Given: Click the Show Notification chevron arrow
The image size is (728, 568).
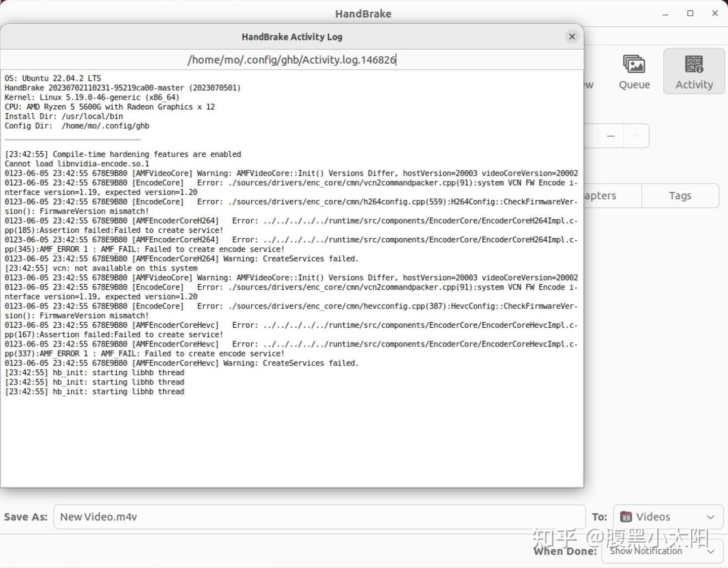Looking at the screenshot, I should (710, 551).
